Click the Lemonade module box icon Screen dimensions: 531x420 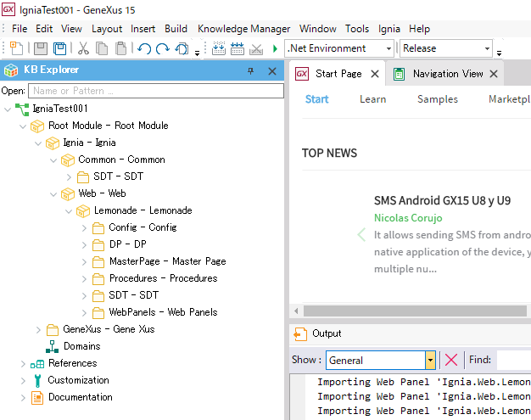(x=83, y=210)
